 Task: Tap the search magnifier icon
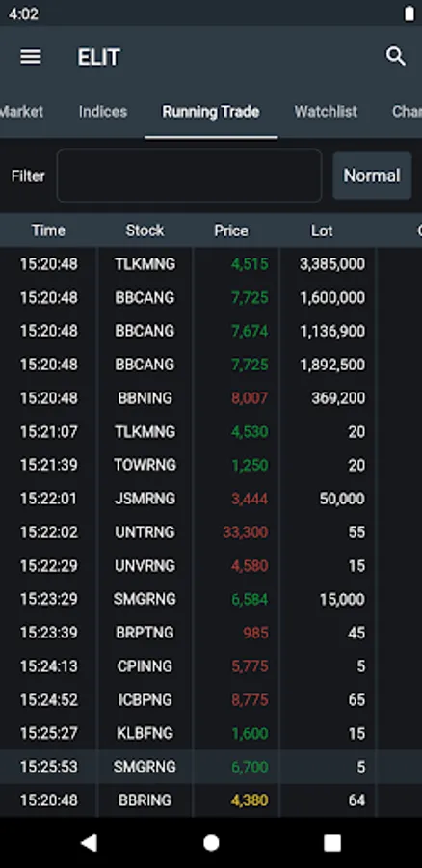395,57
